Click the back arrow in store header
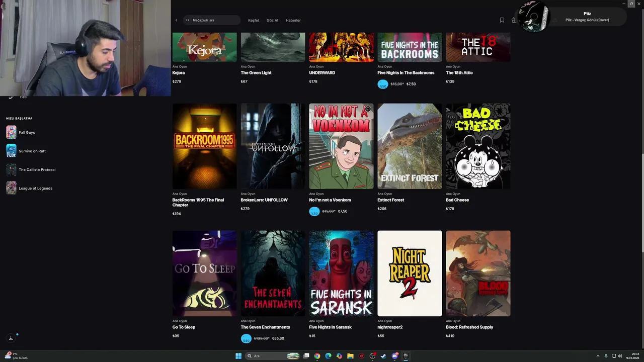The height and width of the screenshot is (362, 644). click(176, 20)
